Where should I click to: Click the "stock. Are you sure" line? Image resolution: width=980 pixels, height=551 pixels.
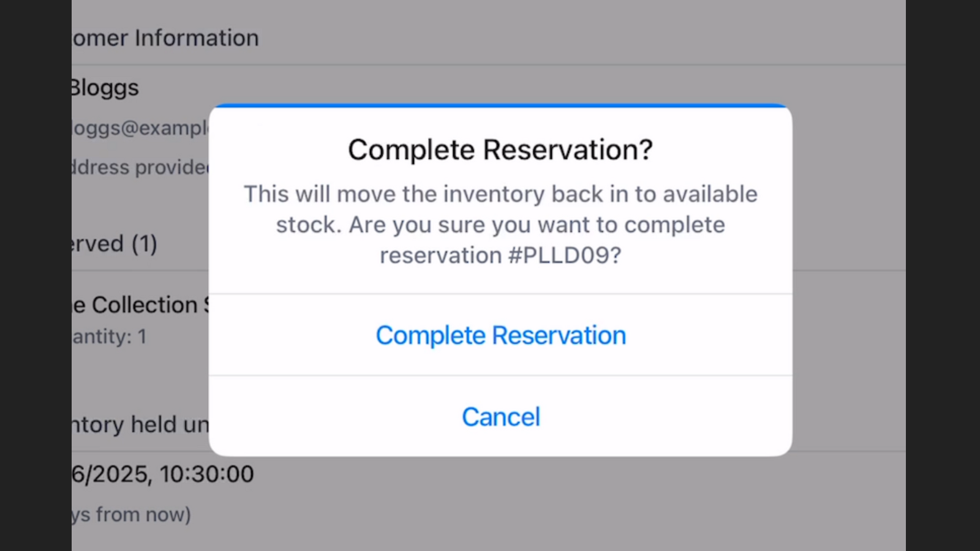[x=500, y=225]
